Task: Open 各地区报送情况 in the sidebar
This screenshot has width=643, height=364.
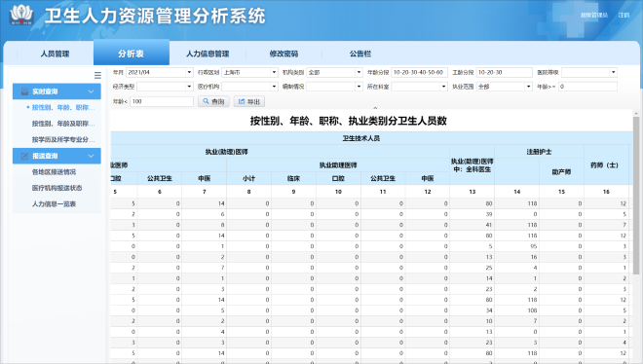Action: (x=54, y=172)
